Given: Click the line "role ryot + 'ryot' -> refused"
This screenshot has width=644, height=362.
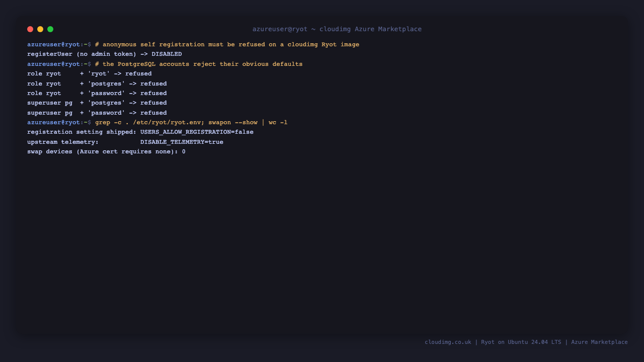Looking at the screenshot, I should coord(90,74).
